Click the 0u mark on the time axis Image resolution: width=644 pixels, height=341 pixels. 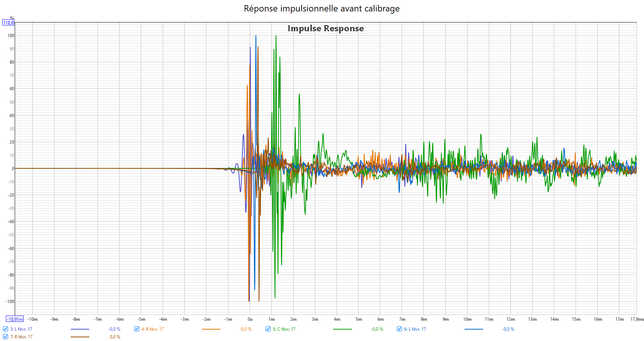click(x=250, y=319)
